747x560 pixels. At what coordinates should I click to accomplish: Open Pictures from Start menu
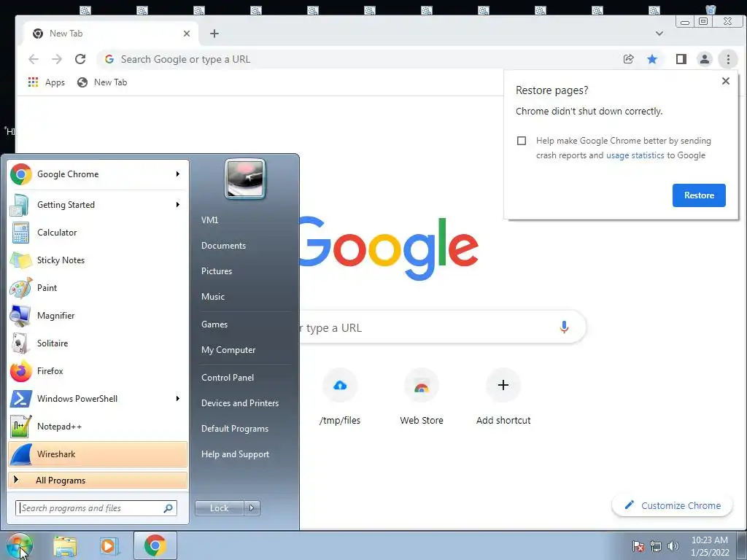217,271
